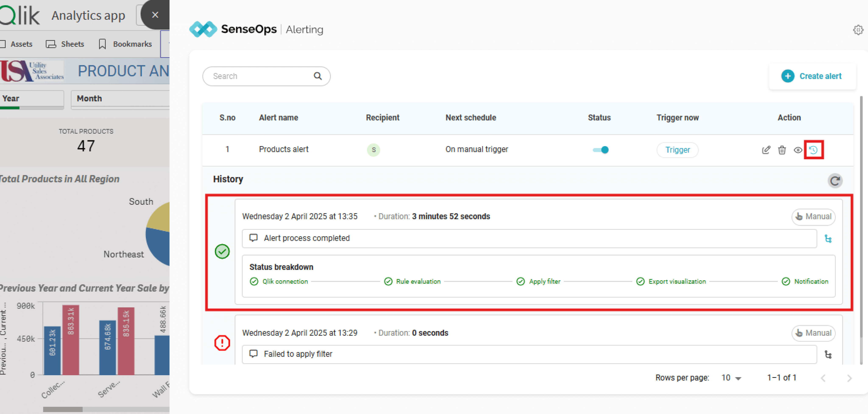The height and width of the screenshot is (414, 868).
Task: Open workflow tree for failed filter run
Action: click(x=828, y=354)
